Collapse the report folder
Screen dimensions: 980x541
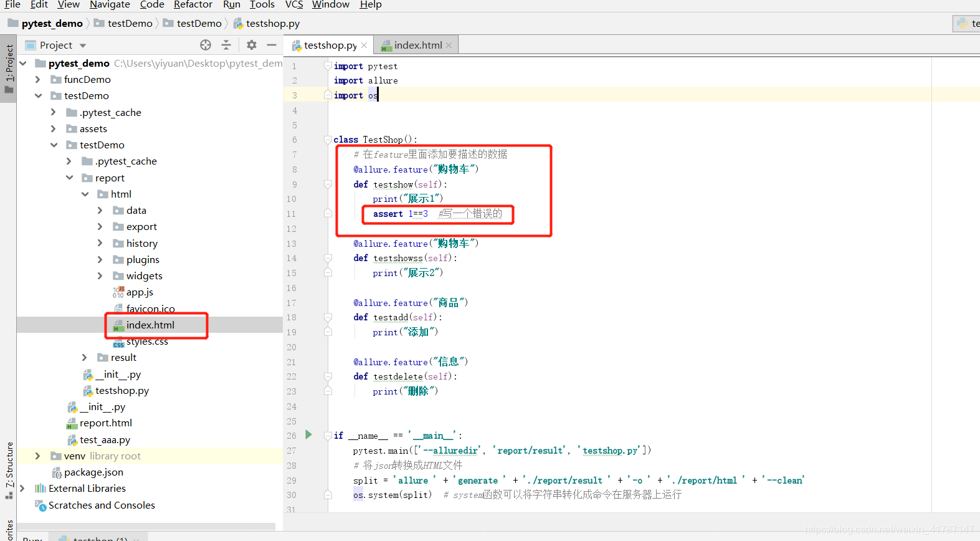point(69,178)
